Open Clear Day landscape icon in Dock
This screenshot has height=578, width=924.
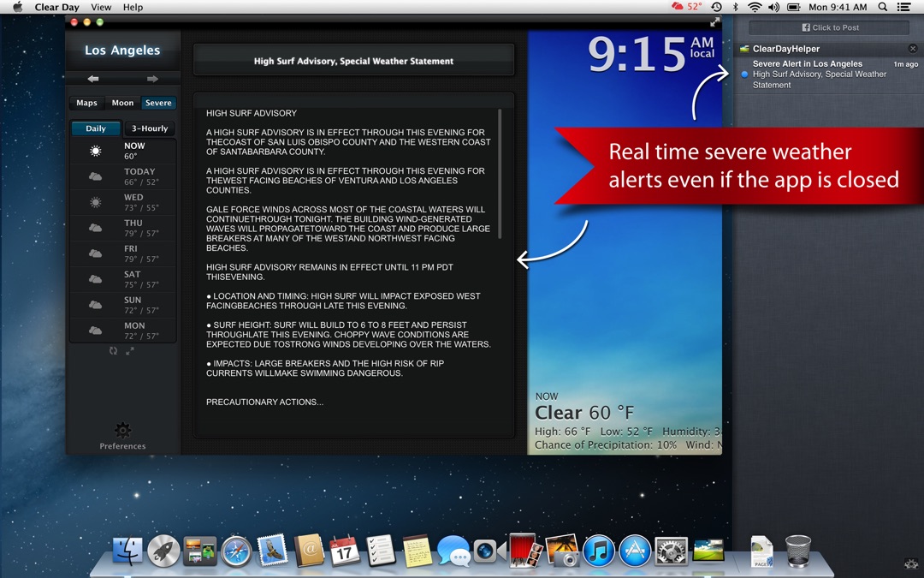coord(708,551)
